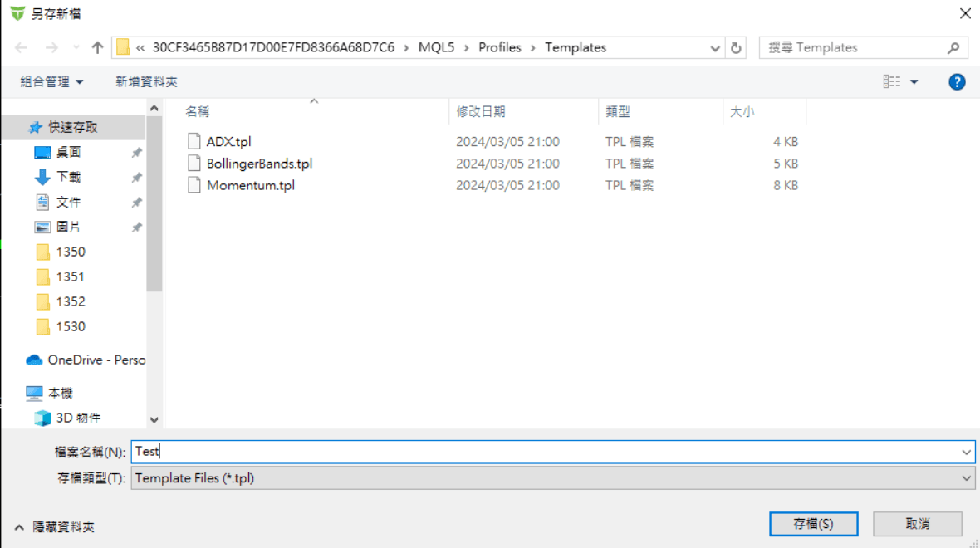Click the pin icon next to 桌面
The height and width of the screenshot is (548, 980).
[x=136, y=153]
